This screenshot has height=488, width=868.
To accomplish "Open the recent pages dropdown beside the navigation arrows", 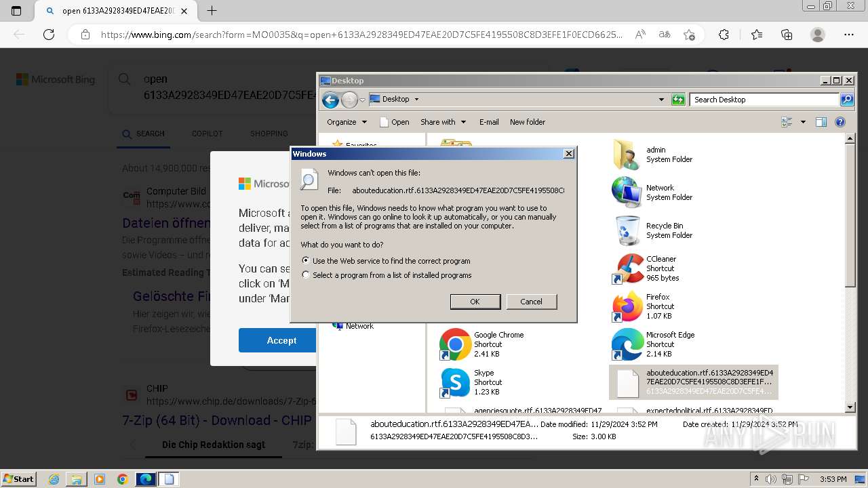I will 362,100.
